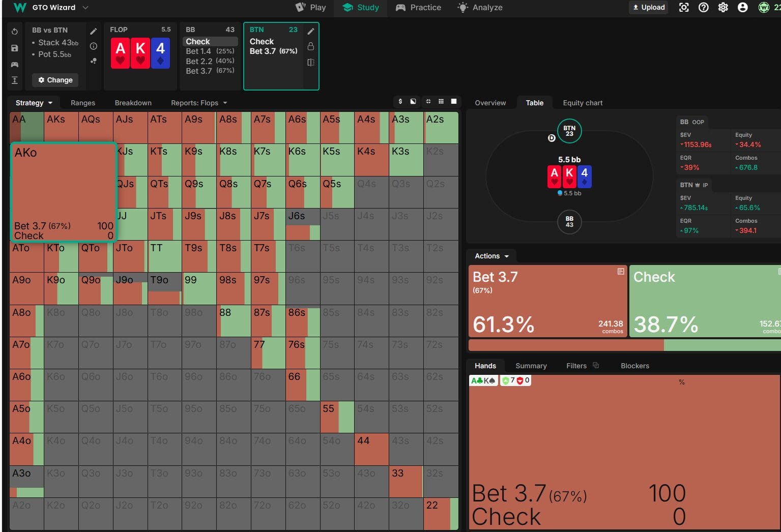Viewport: 781px width, 532px height.
Task: Click the save solution icon in the left sidebar
Action: point(14,48)
